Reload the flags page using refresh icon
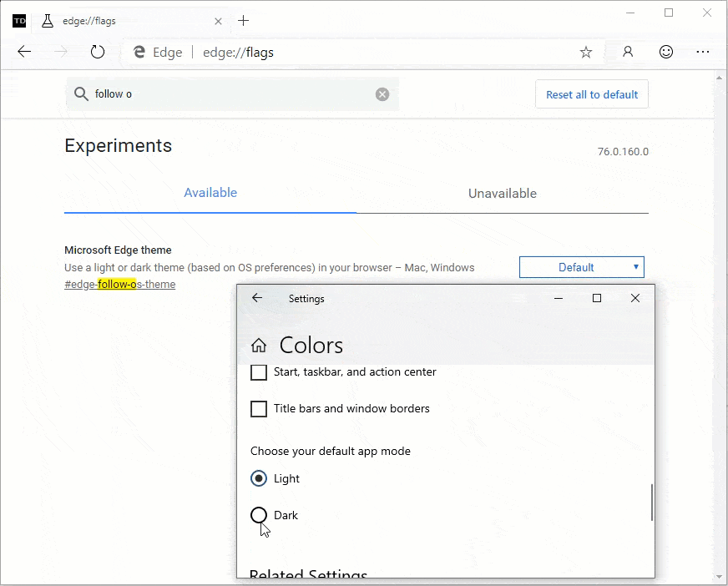Image resolution: width=728 pixels, height=586 pixels. [98, 51]
